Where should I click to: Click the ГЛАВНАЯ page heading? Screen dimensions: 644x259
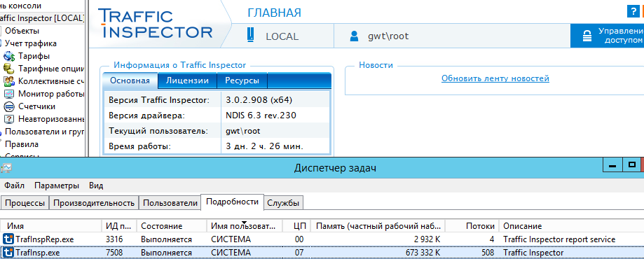[275, 13]
